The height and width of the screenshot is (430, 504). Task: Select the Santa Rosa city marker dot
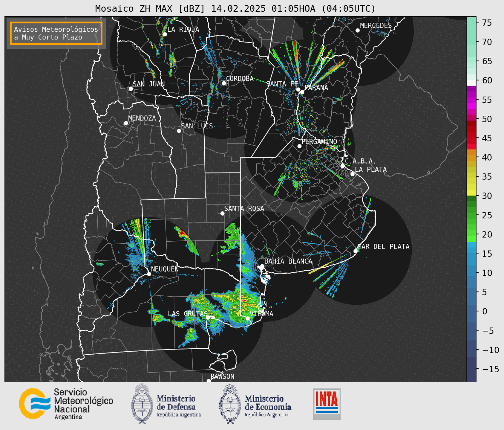222,214
